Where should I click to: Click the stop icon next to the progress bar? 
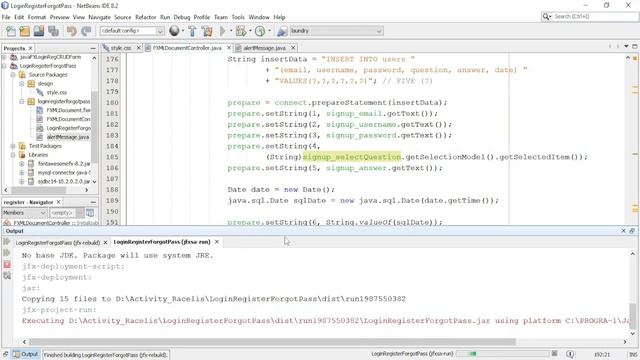tap(555, 353)
